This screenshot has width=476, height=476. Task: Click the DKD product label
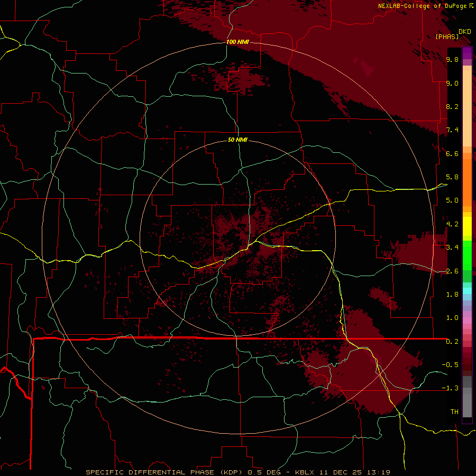tap(464, 31)
